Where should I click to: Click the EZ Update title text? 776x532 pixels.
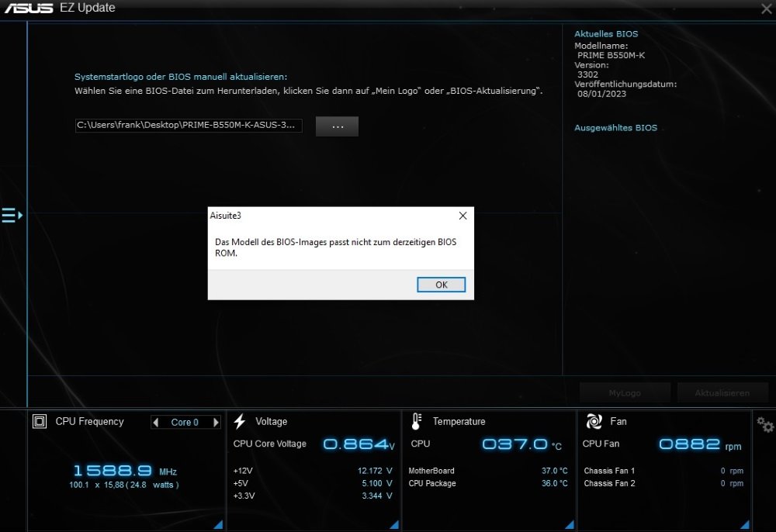pos(88,8)
